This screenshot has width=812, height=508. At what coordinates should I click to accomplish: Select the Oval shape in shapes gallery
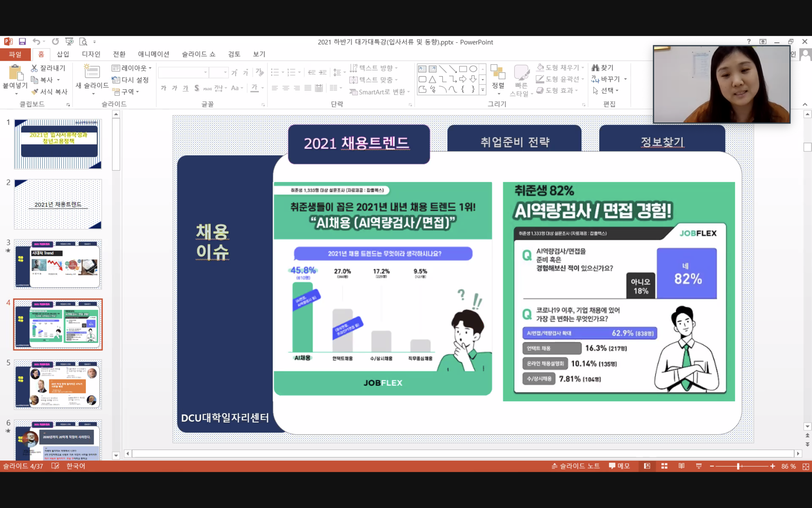coord(473,69)
